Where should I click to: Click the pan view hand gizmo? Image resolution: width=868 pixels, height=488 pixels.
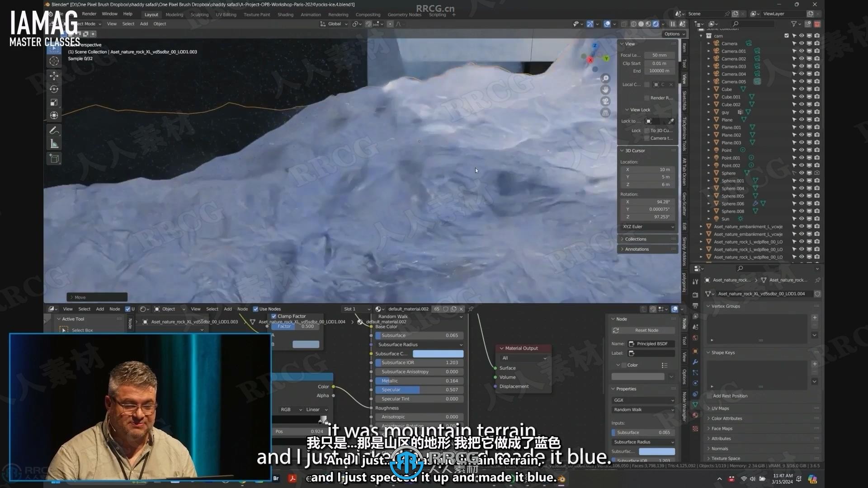tap(605, 90)
